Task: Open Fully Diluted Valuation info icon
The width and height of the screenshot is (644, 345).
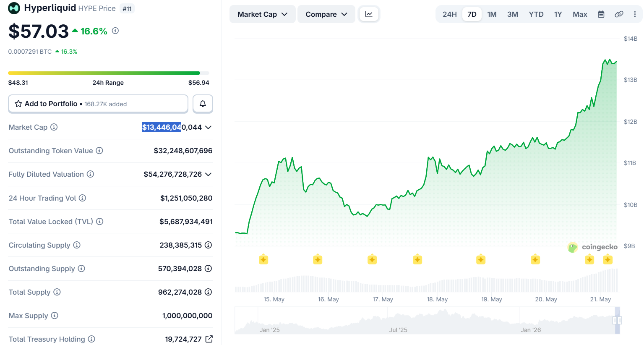Action: [x=90, y=174]
